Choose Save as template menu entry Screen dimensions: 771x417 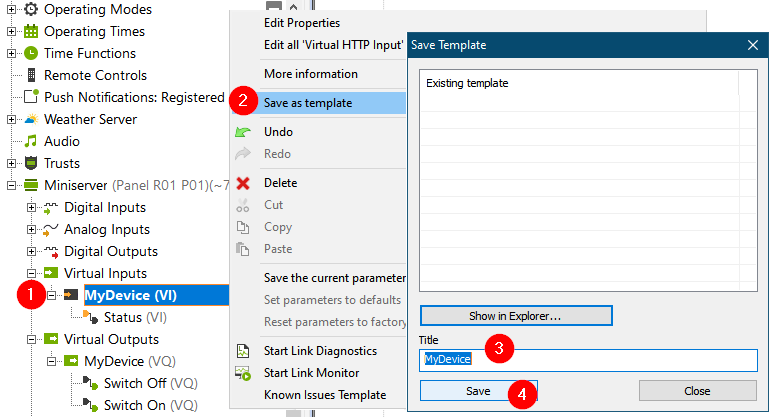[x=308, y=102]
